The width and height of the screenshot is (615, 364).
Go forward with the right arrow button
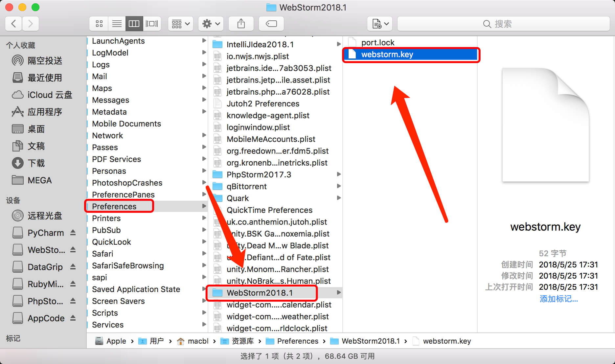31,24
